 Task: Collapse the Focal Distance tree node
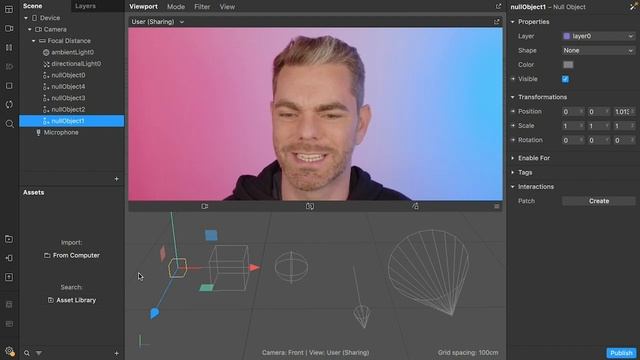34,41
